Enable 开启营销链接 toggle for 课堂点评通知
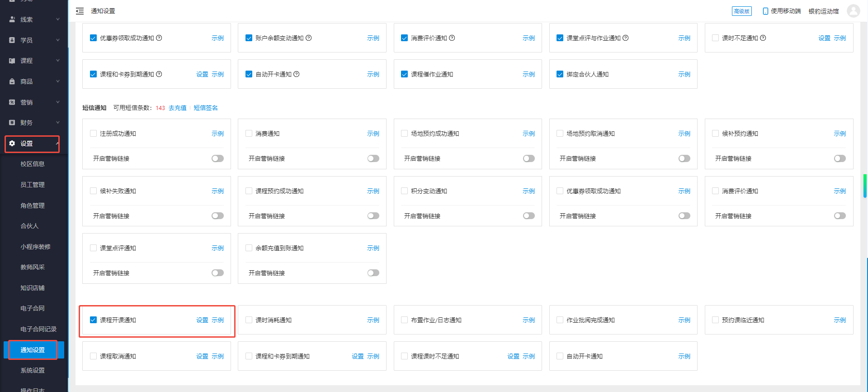The height and width of the screenshot is (392, 868). coord(218,273)
